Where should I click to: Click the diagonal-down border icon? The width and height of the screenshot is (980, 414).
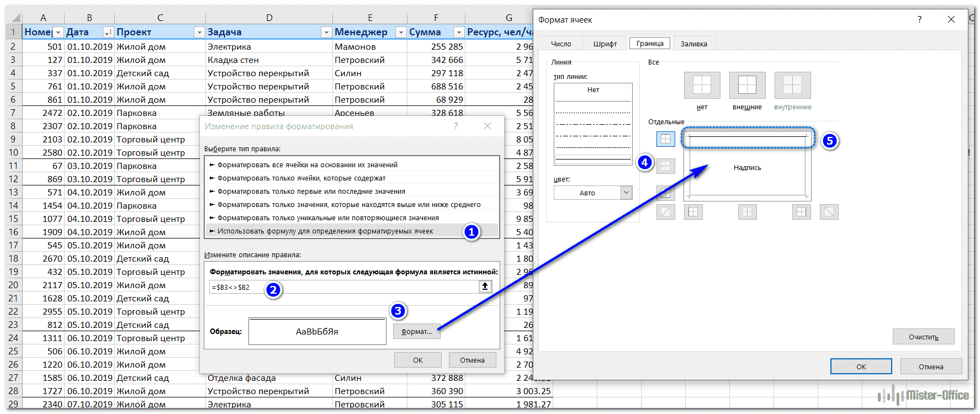[x=829, y=212]
